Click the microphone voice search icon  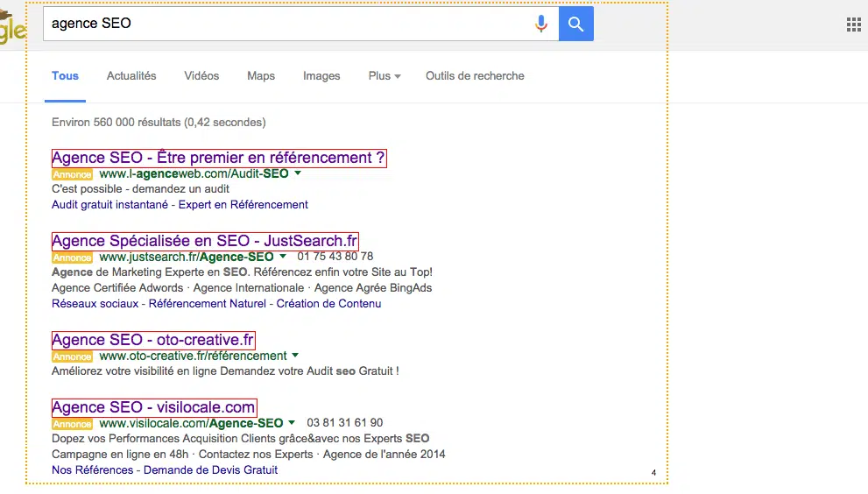tap(541, 24)
